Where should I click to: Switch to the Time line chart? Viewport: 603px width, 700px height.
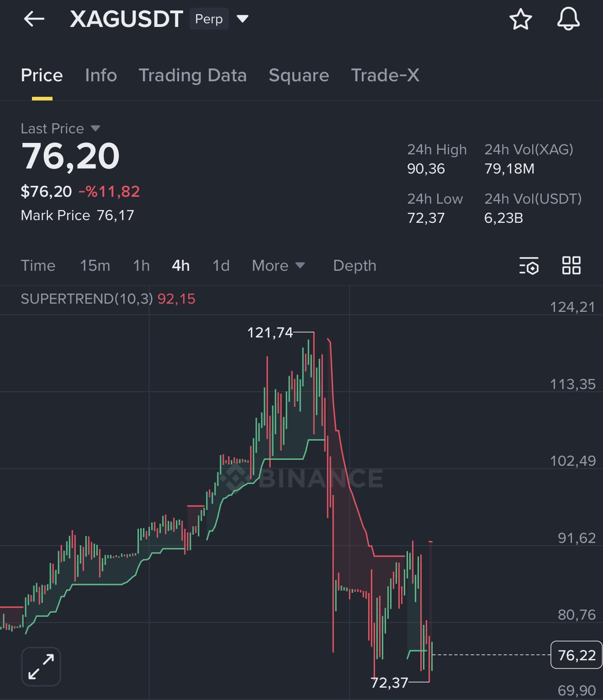click(38, 265)
